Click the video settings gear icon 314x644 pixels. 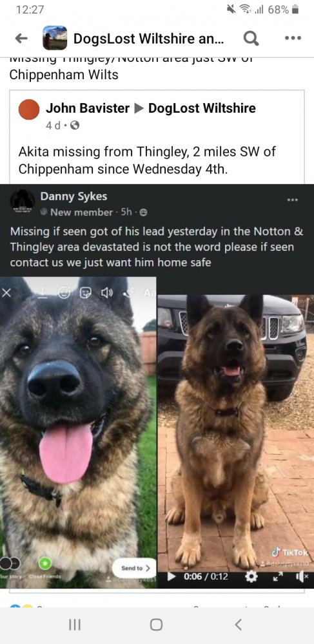point(251,576)
